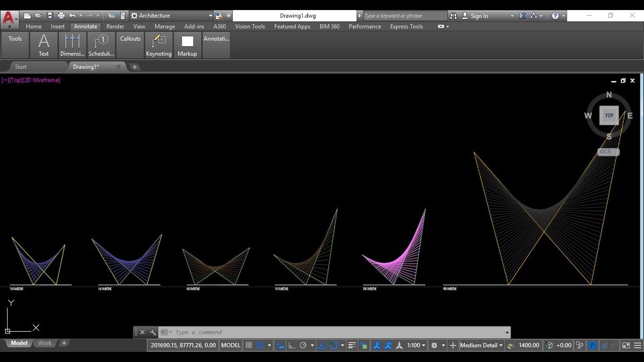Expand the Undo history dropdown arrow
Screen dimensions: 644x362
click(x=80, y=16)
